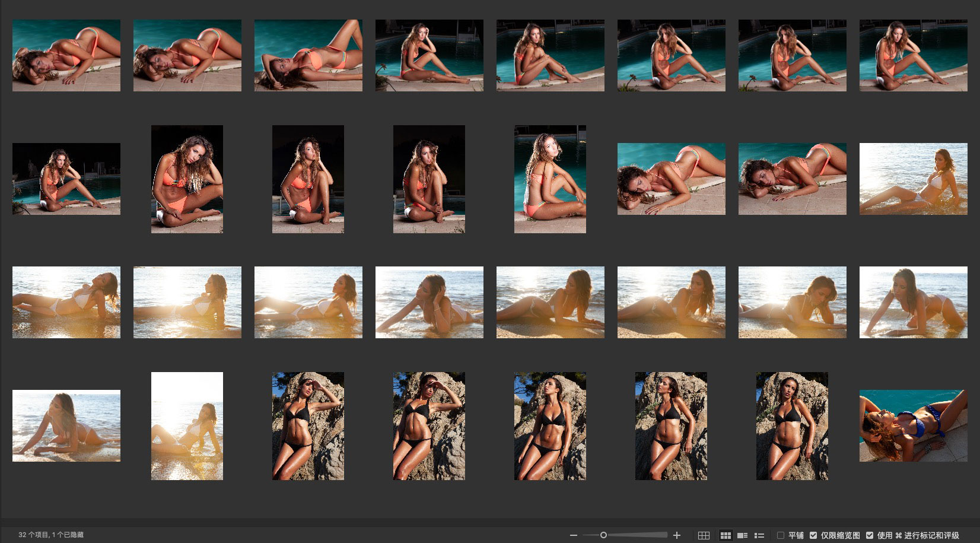
Task: Switch to details view mode
Action: click(x=742, y=535)
